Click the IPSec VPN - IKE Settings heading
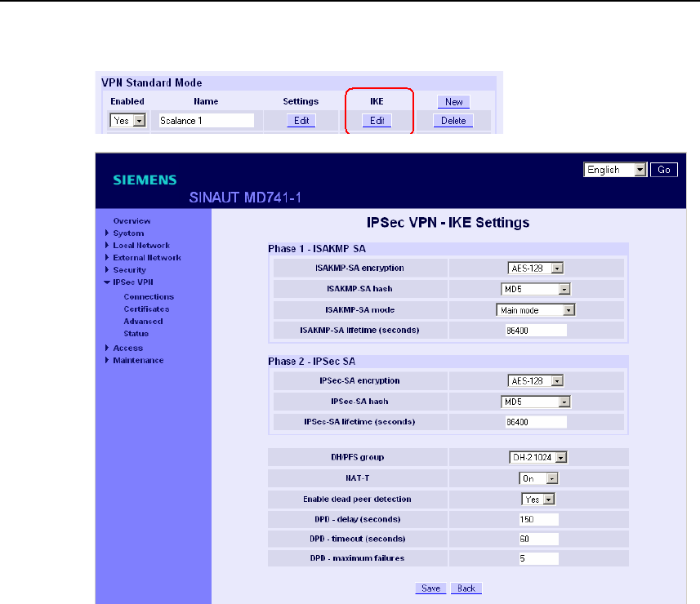The width and height of the screenshot is (700, 604). pyautogui.click(x=448, y=222)
